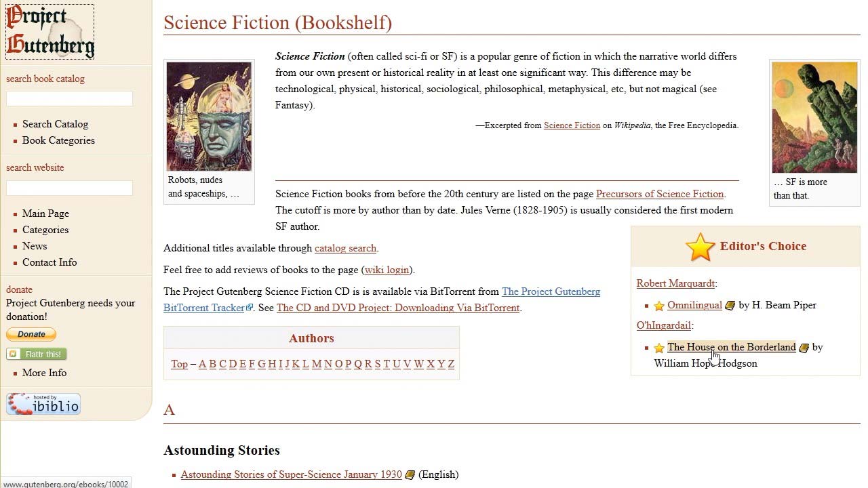
Task: Click the star icon before Omnilingual
Action: [x=659, y=306]
